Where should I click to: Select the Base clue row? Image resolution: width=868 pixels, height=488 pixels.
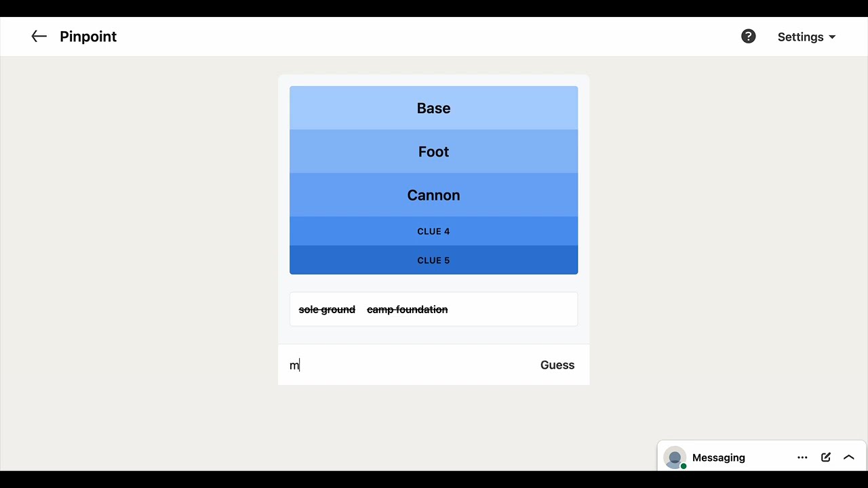tap(434, 108)
